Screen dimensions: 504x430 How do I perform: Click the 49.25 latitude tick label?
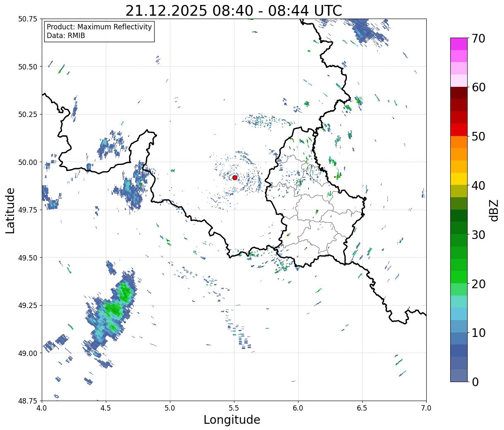tap(28, 305)
